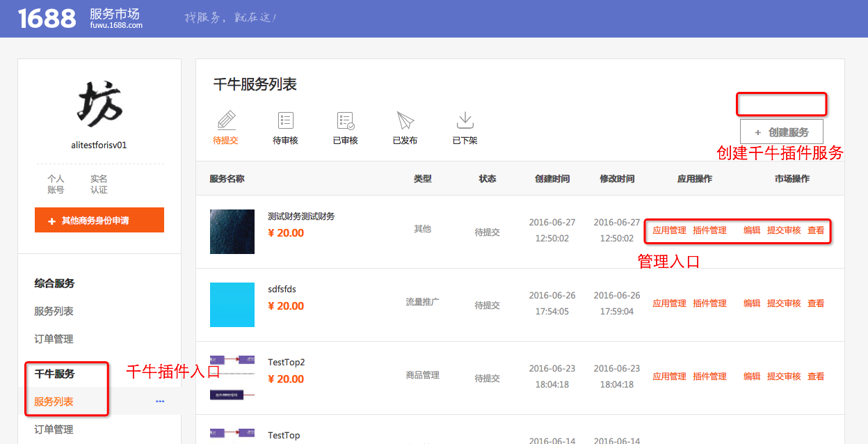This screenshot has width=868, height=444.
Task: Click the 商品管理 type cell
Action: coord(423,375)
